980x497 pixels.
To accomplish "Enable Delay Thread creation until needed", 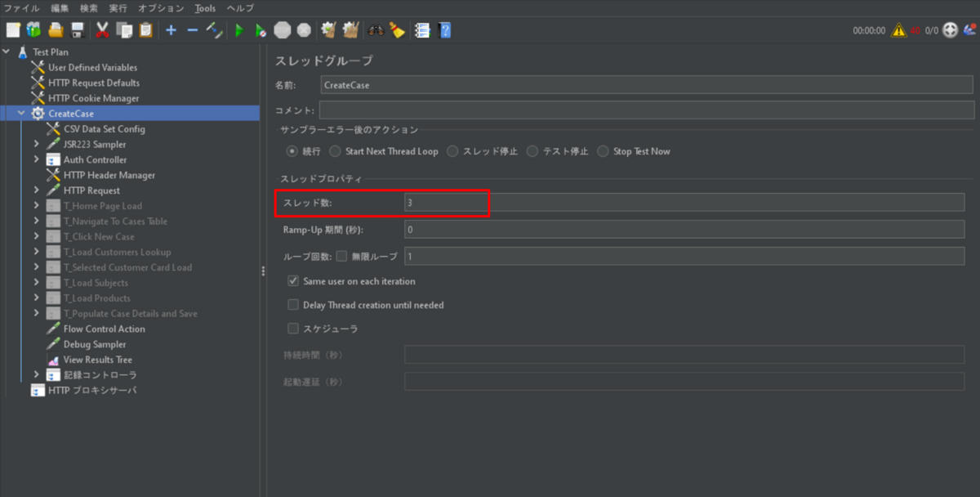I will [293, 305].
